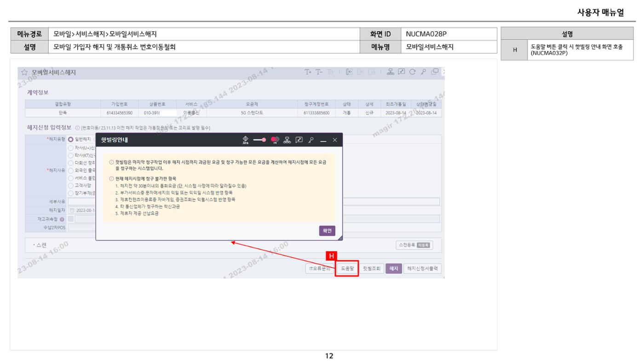Image resolution: width=644 pixels, height=362 pixels.
Task: Toggle the pink ON switch in the 핫빌링안내 title bar
Action: click(275, 140)
